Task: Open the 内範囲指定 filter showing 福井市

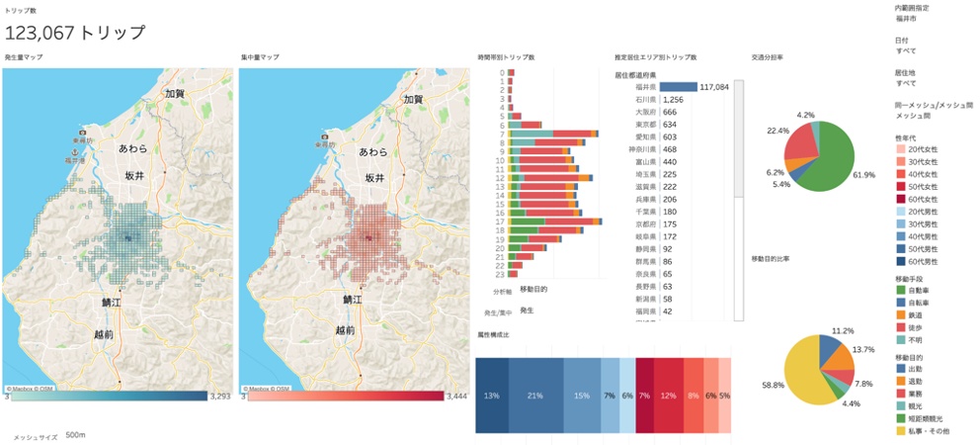Action: pyautogui.click(x=905, y=19)
